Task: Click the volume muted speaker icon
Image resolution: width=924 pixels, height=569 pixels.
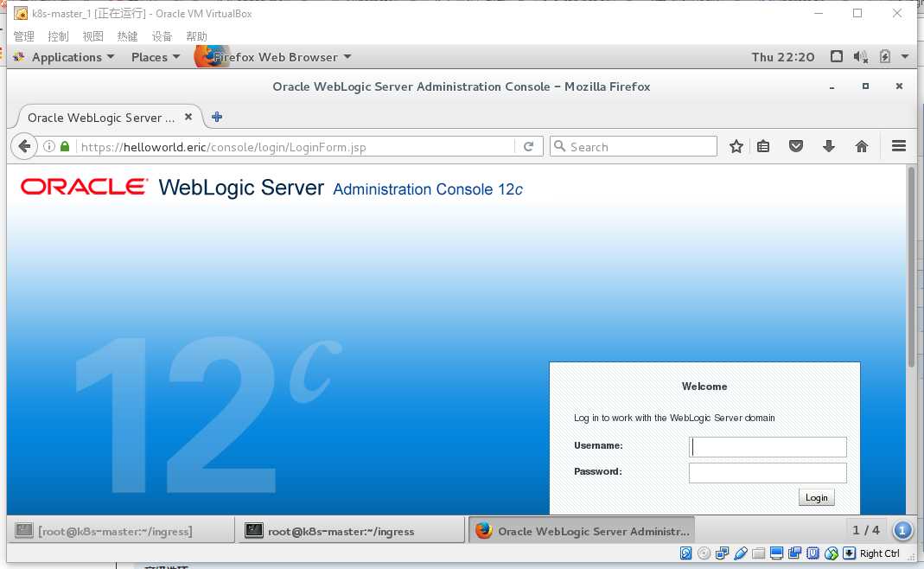Action: pyautogui.click(x=860, y=56)
